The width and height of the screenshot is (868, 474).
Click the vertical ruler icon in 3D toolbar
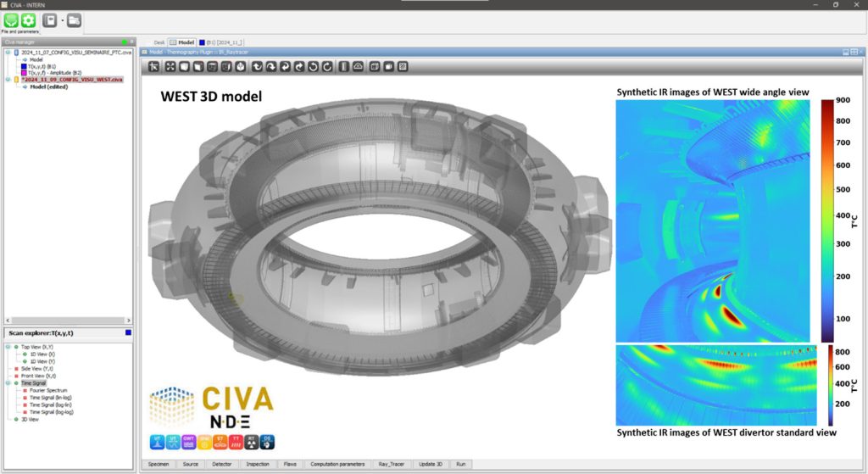(x=344, y=66)
